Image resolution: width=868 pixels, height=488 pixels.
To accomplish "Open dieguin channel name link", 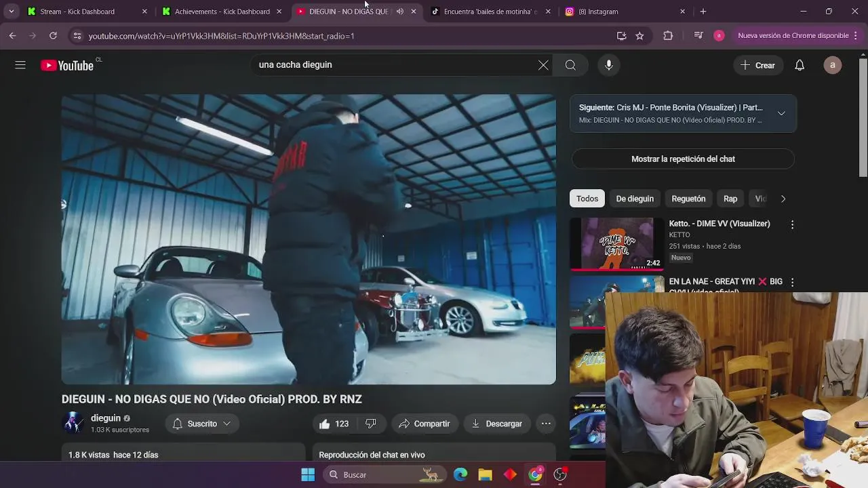I will click(x=106, y=418).
